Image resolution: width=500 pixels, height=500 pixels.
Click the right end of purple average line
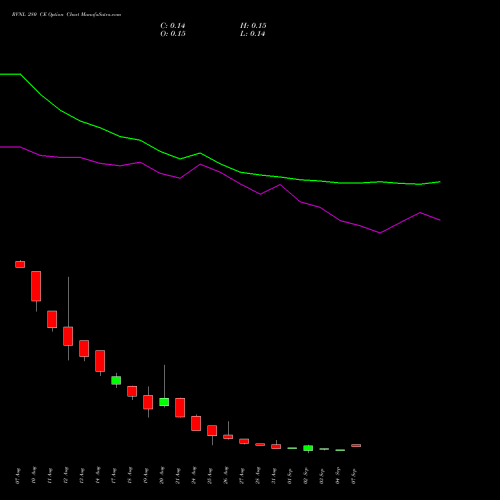[440, 220]
